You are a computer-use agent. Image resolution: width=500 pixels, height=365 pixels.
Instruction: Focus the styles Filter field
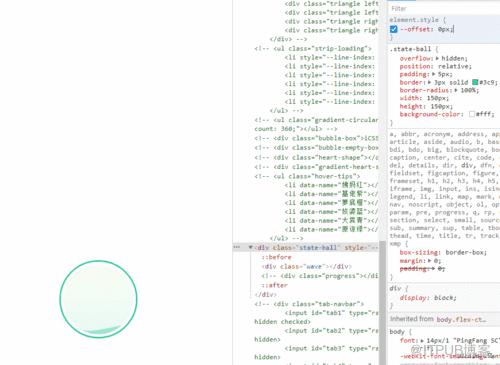(443, 9)
